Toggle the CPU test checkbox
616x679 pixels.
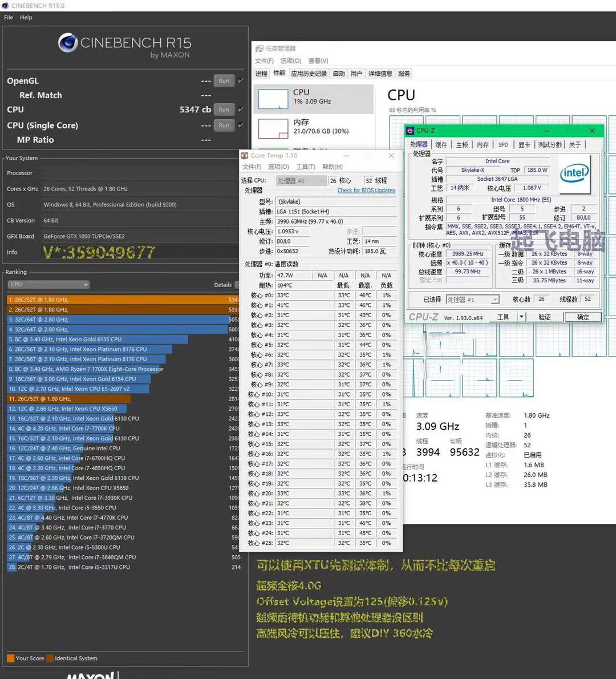coord(241,109)
